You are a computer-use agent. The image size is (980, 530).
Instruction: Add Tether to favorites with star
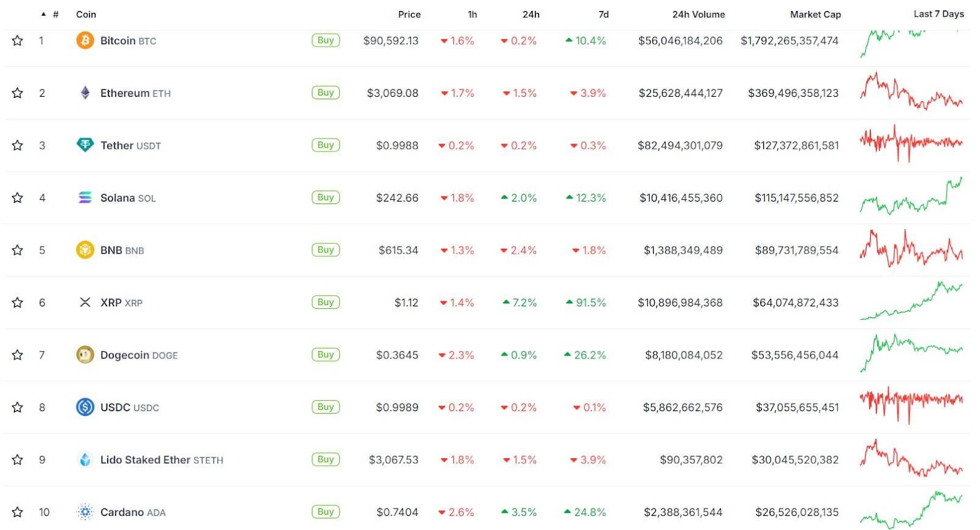18,145
